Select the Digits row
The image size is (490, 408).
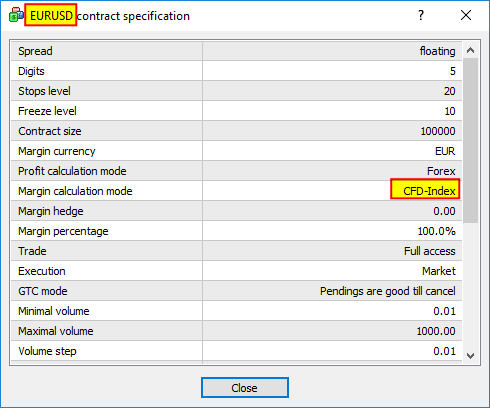click(236, 71)
